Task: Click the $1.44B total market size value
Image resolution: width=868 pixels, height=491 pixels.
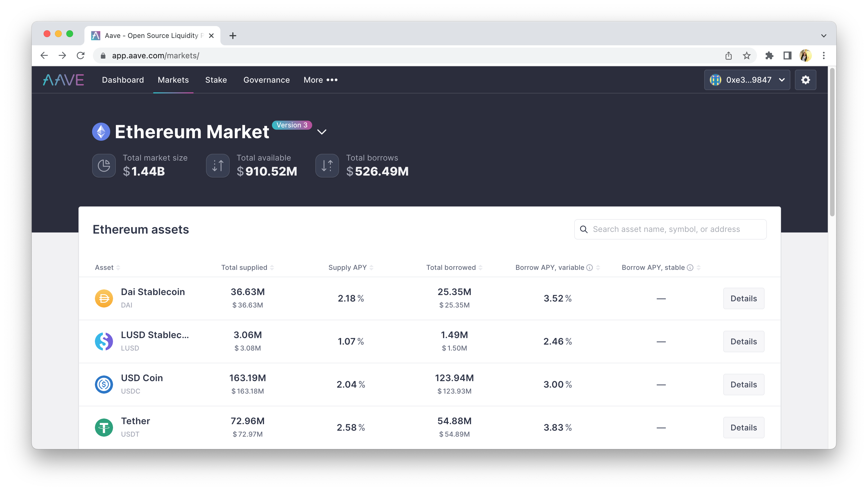Action: tap(144, 171)
